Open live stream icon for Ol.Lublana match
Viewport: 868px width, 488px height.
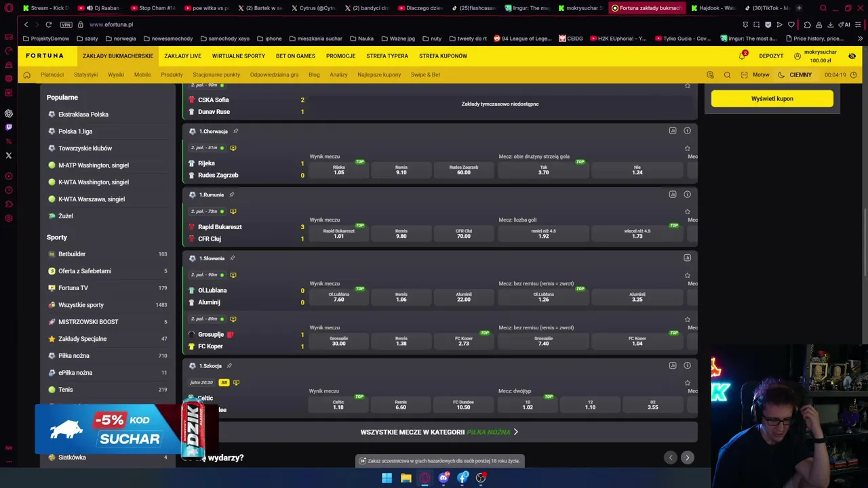233,275
